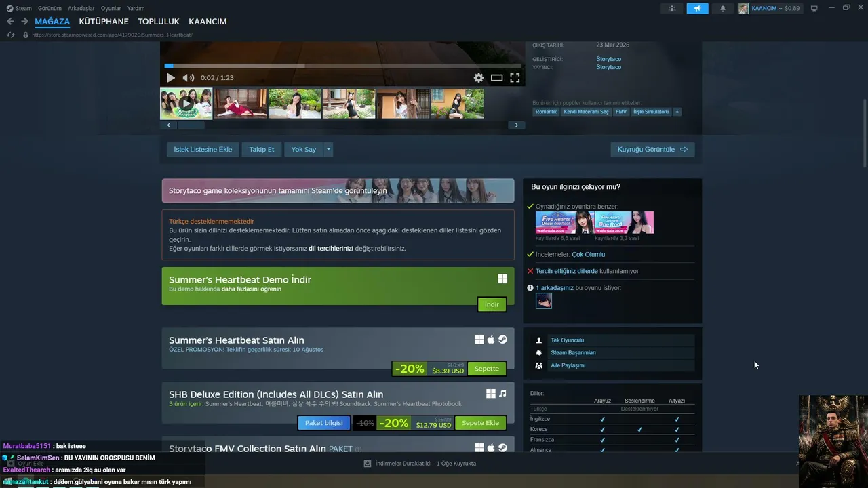Click the downloads icon in the bottom bar
The image size is (868, 488).
[368, 464]
